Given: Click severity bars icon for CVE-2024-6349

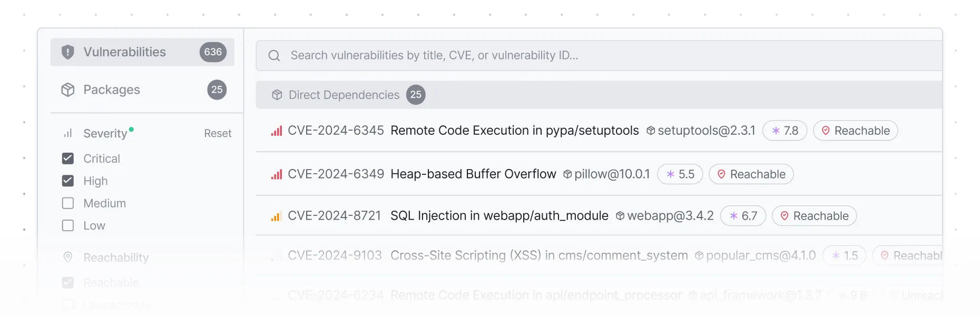Looking at the screenshot, I should [277, 174].
